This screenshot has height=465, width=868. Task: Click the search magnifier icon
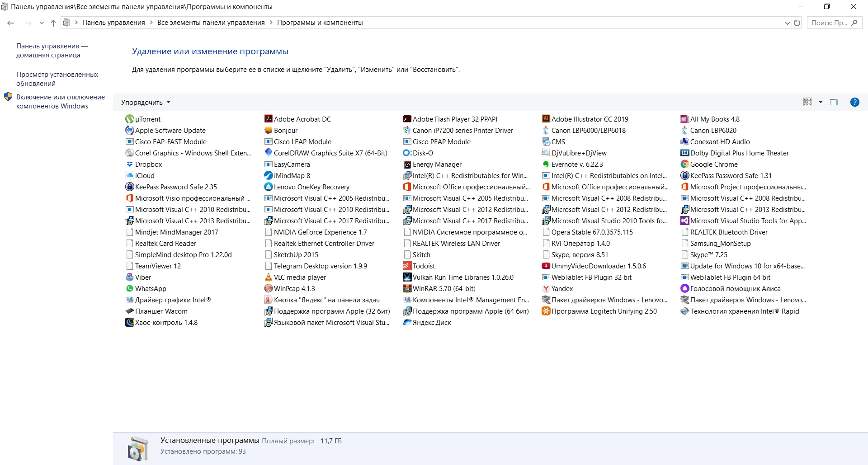pos(854,23)
